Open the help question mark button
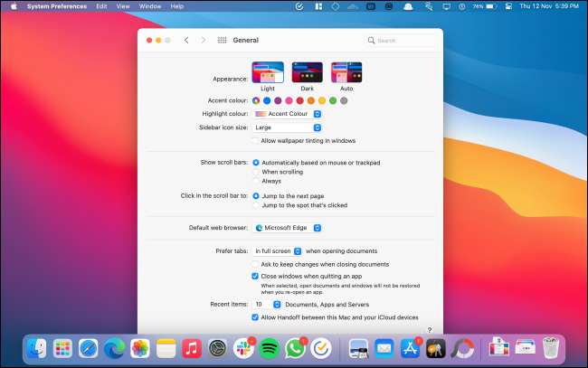Viewport: 588px width, 368px height. tap(430, 330)
